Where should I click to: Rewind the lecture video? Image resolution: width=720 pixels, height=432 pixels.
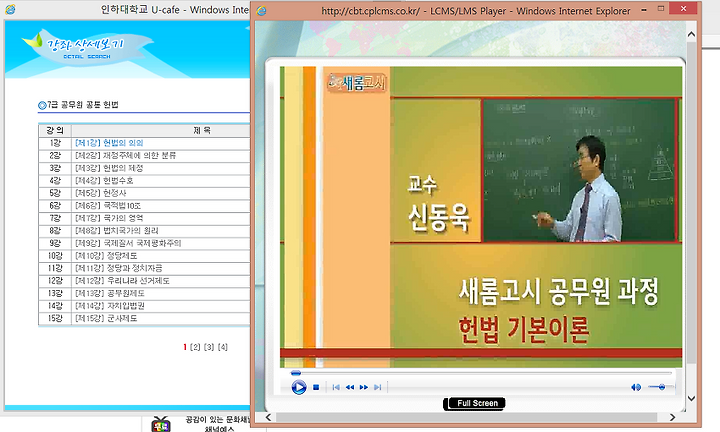pos(350,387)
